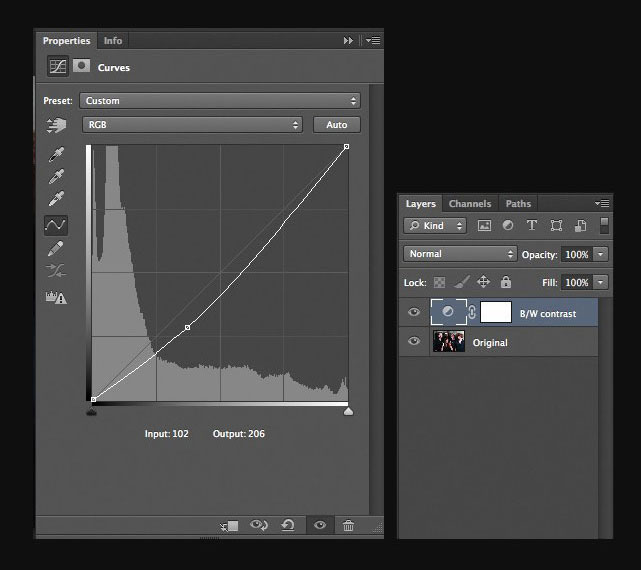This screenshot has width=641, height=570.
Task: Switch to the Info tab
Action: click(113, 40)
